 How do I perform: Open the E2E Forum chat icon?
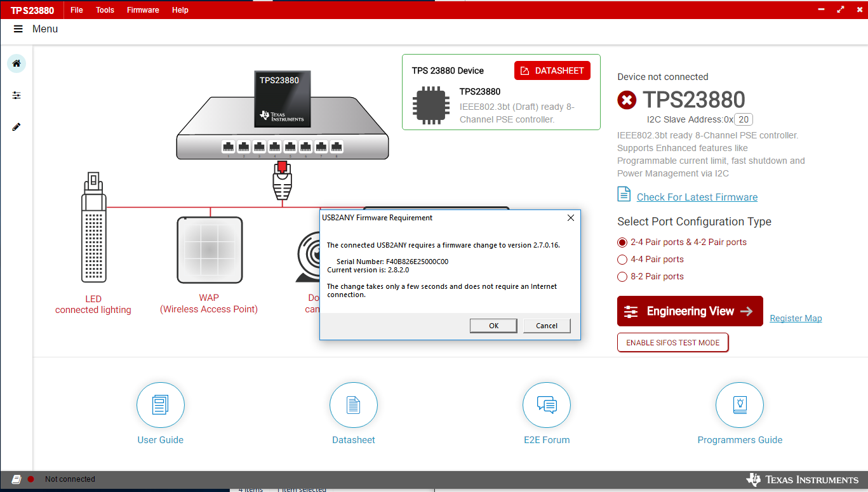click(547, 406)
